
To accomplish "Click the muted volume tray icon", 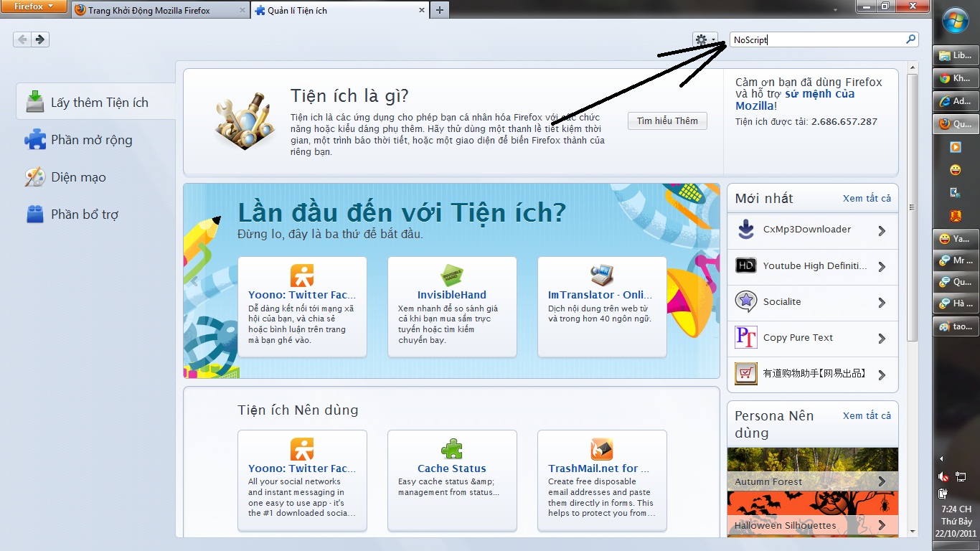I will 945,477.
